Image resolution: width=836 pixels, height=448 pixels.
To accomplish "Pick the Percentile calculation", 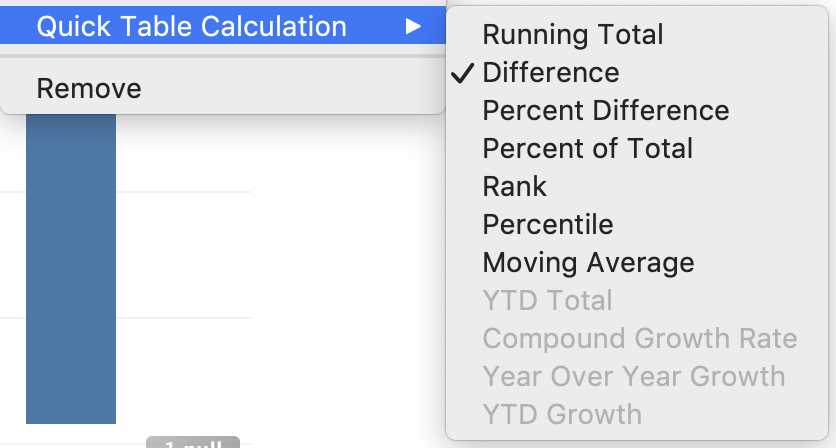I will click(548, 225).
